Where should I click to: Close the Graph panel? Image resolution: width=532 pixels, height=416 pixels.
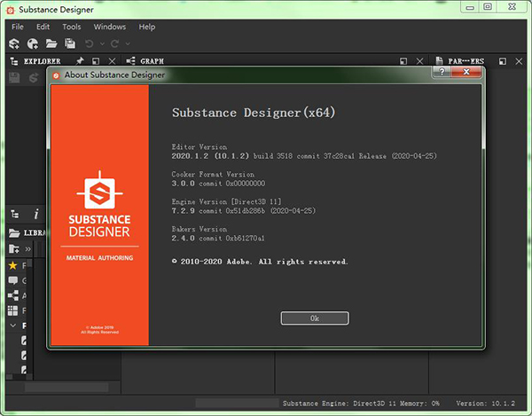tap(419, 61)
